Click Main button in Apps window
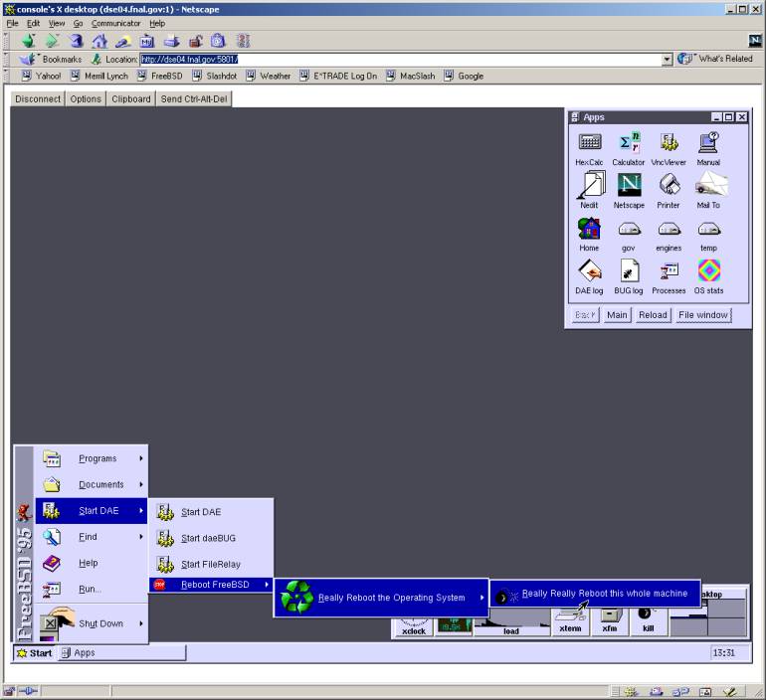This screenshot has width=766, height=700. pyautogui.click(x=617, y=315)
